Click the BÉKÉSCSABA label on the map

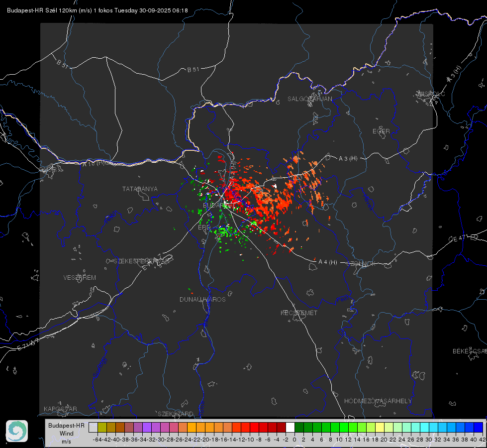point(470,351)
